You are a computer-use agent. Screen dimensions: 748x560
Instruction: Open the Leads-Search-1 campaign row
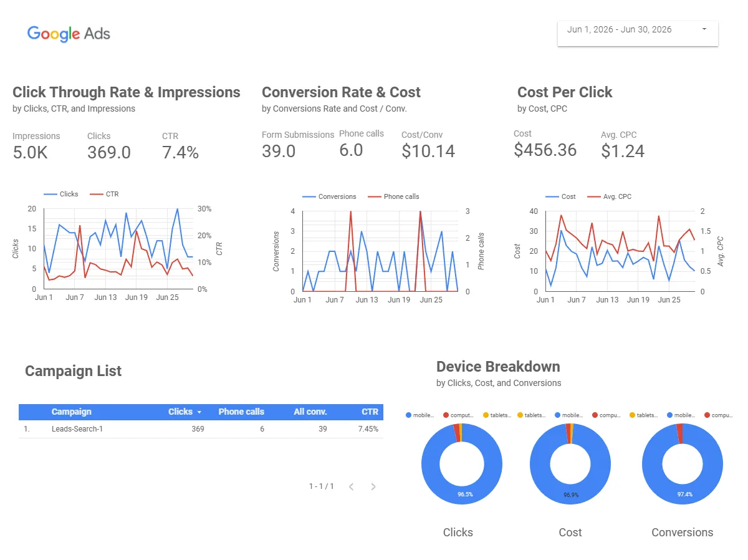(201, 429)
